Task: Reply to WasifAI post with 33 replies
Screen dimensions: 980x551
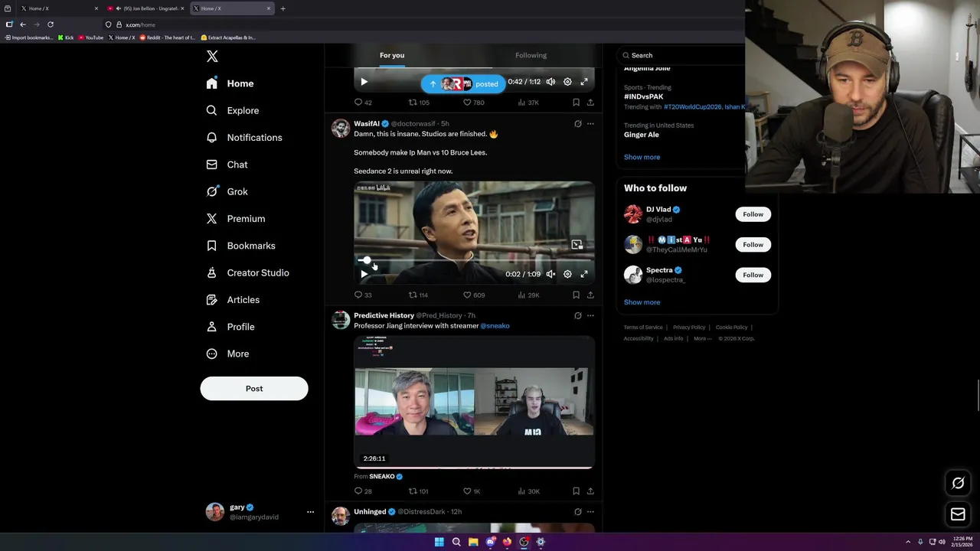Action: point(363,295)
